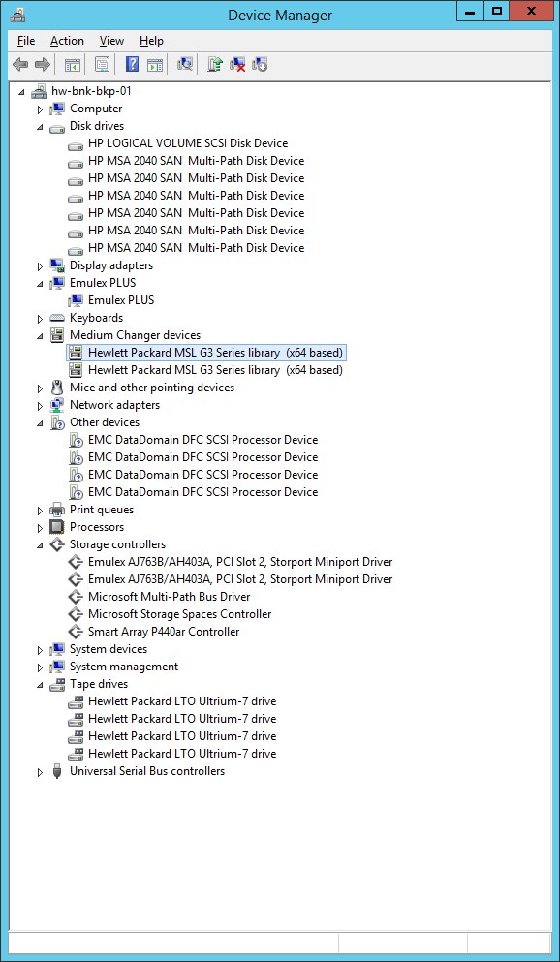Screen dimensions: 560x962
Task: Toggle the Show/Hide Console Tree icon
Action: tap(73, 64)
